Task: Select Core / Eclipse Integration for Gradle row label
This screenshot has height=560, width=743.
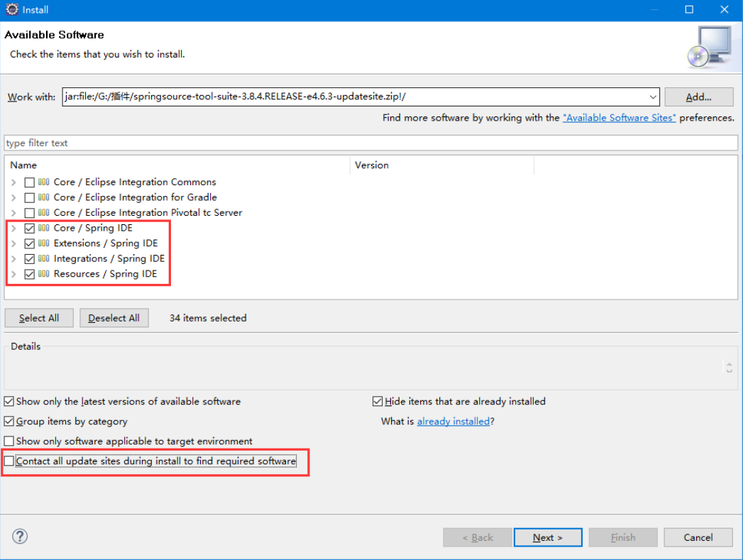Action: [x=135, y=197]
